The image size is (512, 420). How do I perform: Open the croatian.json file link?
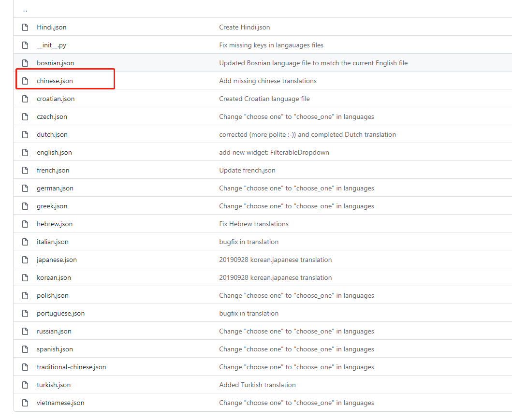point(56,99)
